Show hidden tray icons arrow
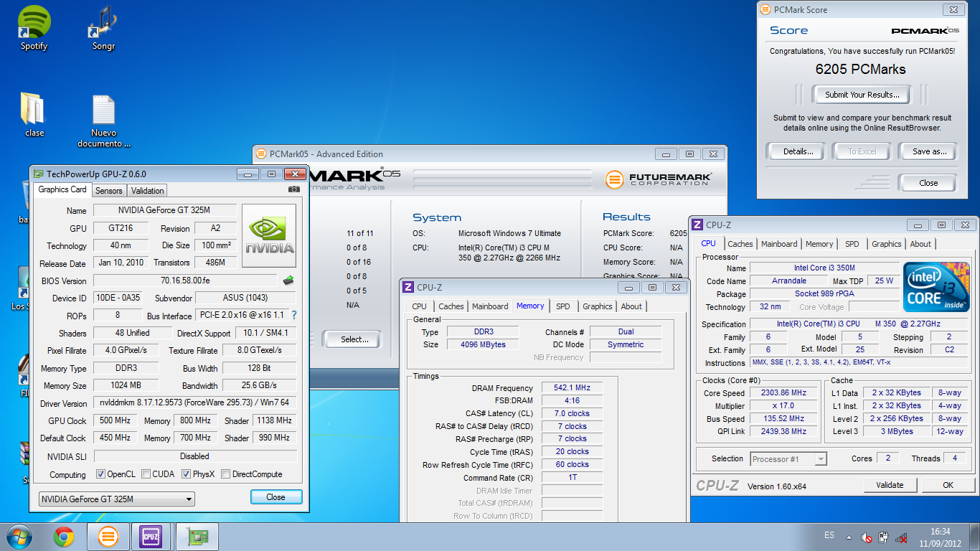The width and height of the screenshot is (980, 551). [849, 537]
